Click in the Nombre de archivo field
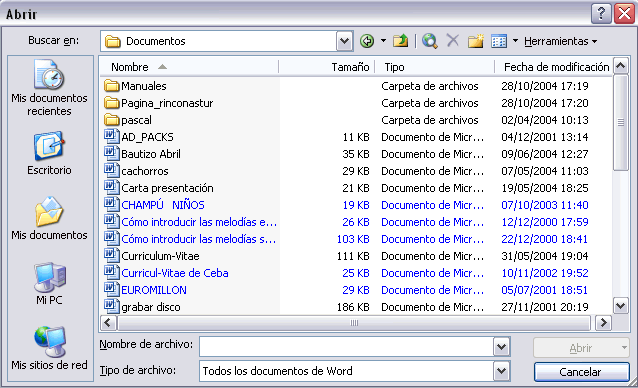This screenshot has height=388, width=638. pos(346,347)
